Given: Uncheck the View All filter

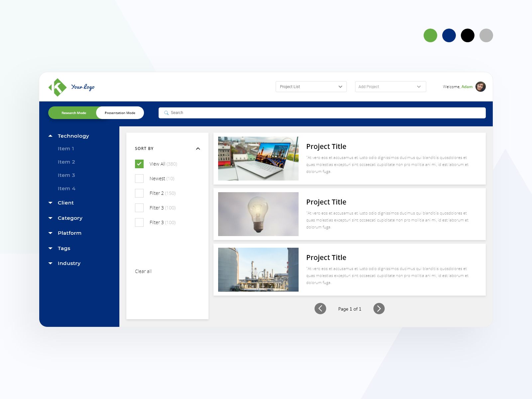Looking at the screenshot, I should pyautogui.click(x=139, y=164).
